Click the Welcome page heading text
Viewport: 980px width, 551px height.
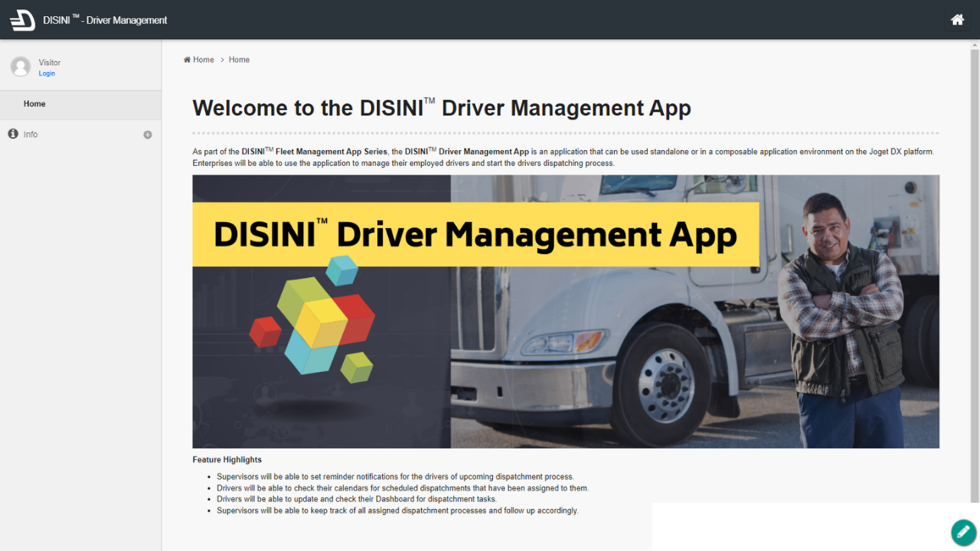click(x=441, y=108)
